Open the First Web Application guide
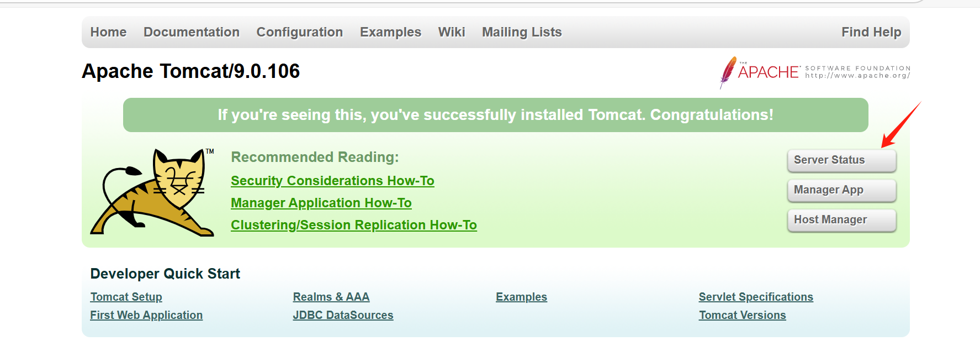Screen dimensions: 980x351 click(146, 315)
